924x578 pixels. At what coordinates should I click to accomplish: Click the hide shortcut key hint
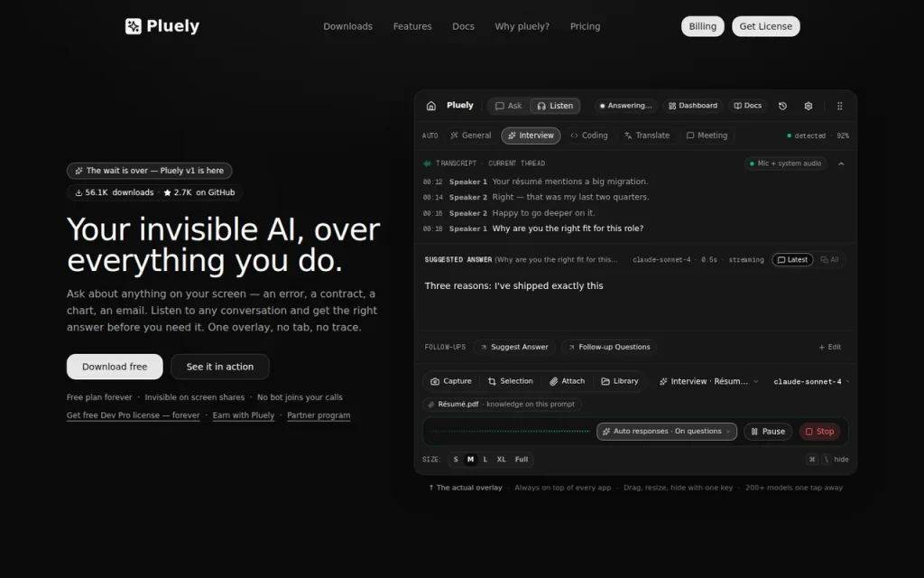tap(827, 459)
